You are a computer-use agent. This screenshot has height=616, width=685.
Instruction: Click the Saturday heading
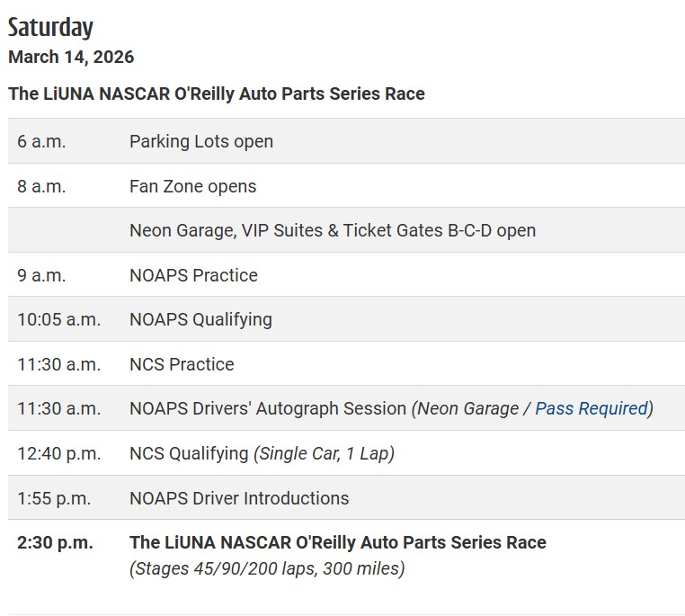50,28
